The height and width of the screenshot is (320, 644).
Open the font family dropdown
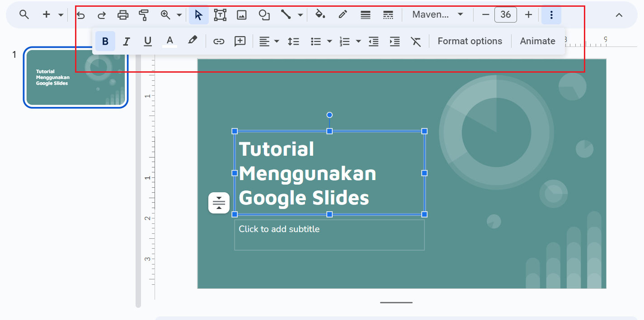pyautogui.click(x=436, y=14)
